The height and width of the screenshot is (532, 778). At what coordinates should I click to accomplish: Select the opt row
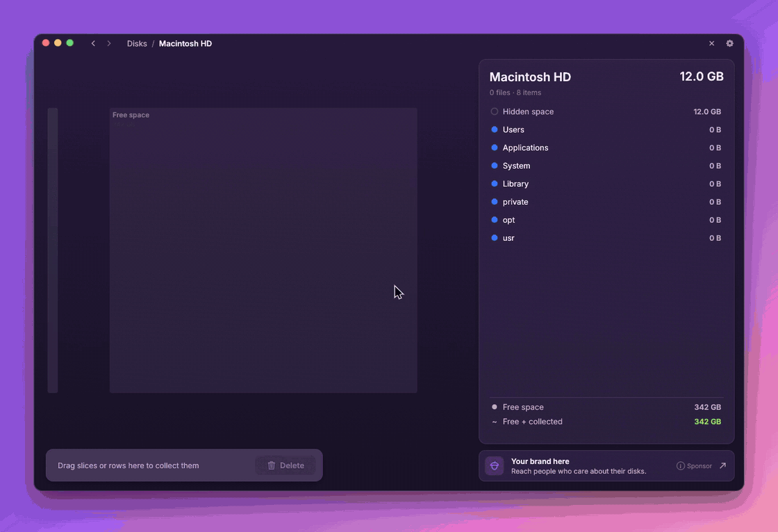606,220
